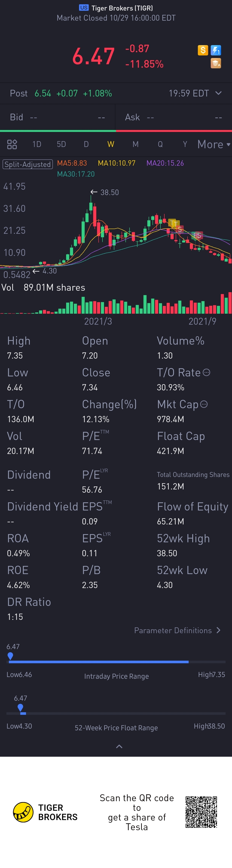The height and width of the screenshot is (868, 232).
Task: Open the chart layout grid icon
Action: 12,144
